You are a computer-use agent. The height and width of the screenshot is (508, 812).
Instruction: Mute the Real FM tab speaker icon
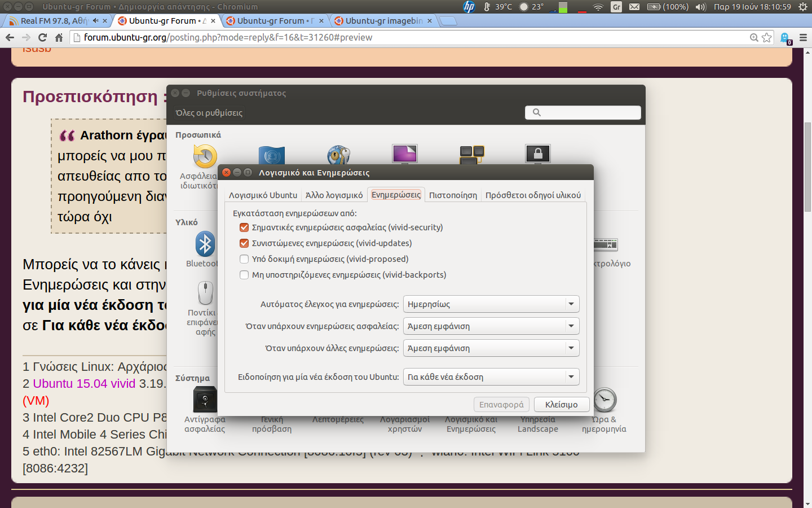click(x=95, y=21)
